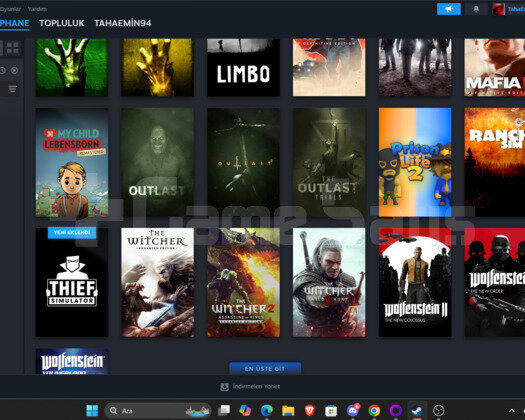The image size is (525, 420).
Task: Open the green Left 4 Dead cover
Action: 72,67
